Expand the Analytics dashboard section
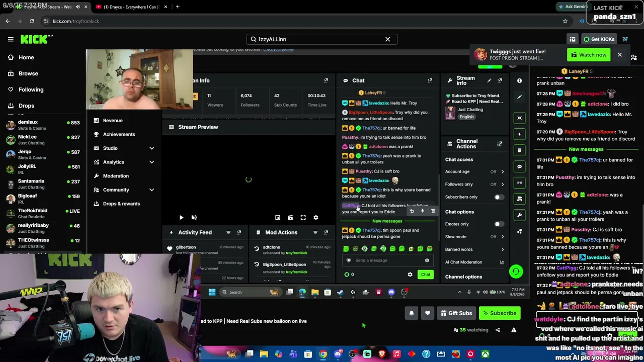Viewport: 644px width, 362px height. pyautogui.click(x=124, y=162)
